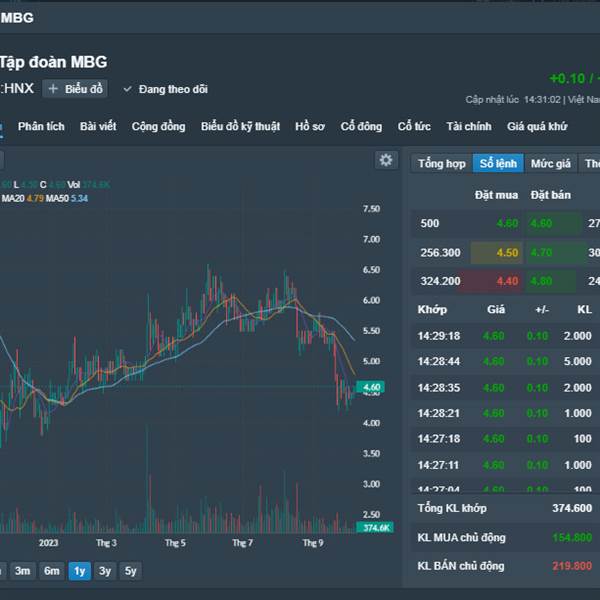Click the 374.6K volume label on chart
The height and width of the screenshot is (600, 600).
click(375, 528)
